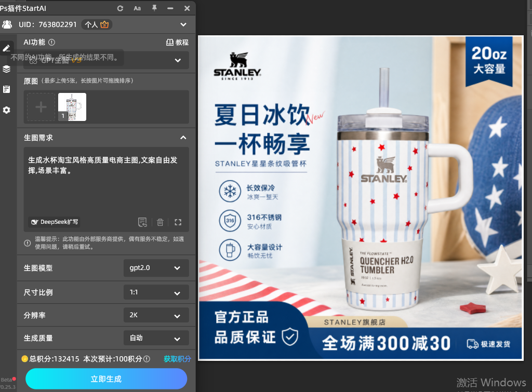This screenshot has width=532, height=392.
Task: Click the estimated points info icon
Action: (147, 359)
